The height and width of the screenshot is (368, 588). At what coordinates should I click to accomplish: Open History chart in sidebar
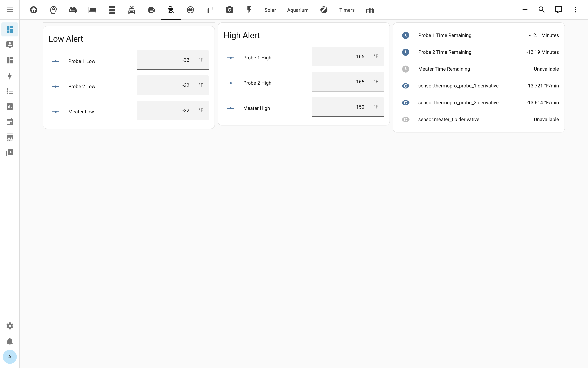click(x=10, y=106)
